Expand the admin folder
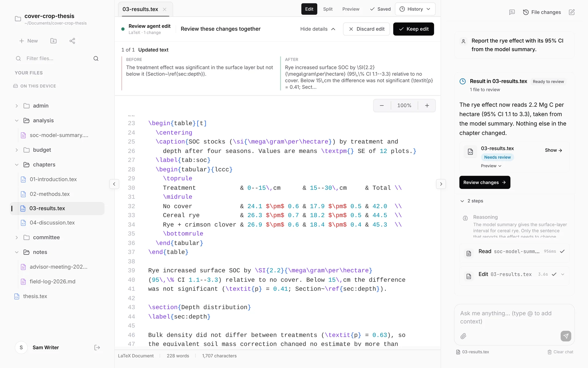Image resolution: width=588 pixels, height=368 pixels. pyautogui.click(x=17, y=106)
